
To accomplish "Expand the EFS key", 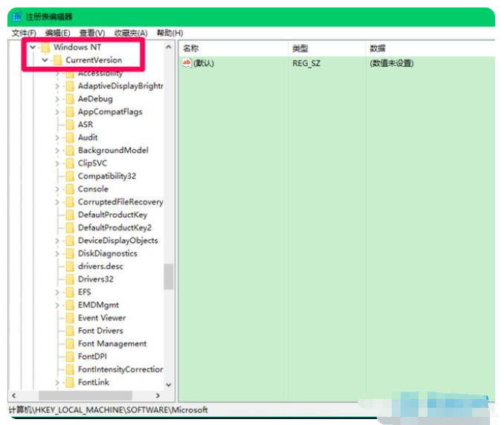I will click(x=57, y=292).
